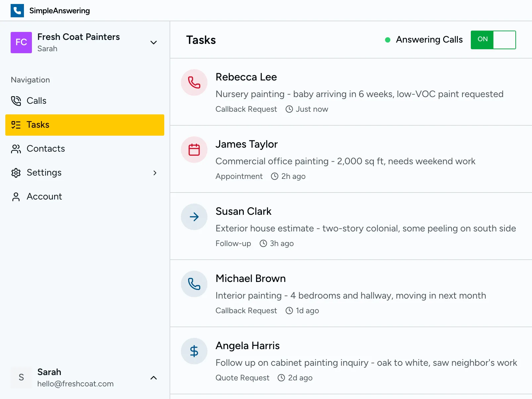Expand the Settings submenu chevron
This screenshot has height=399, width=532.
(155, 173)
